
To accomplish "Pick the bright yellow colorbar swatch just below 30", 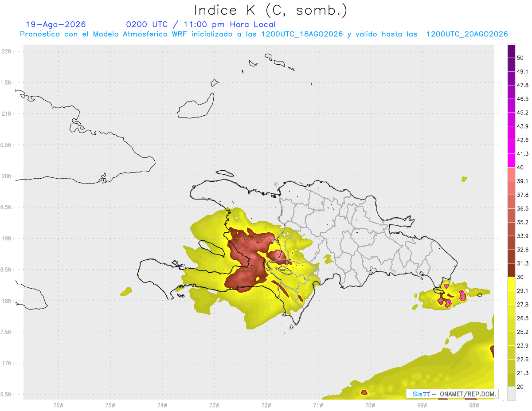I will [x=511, y=284].
